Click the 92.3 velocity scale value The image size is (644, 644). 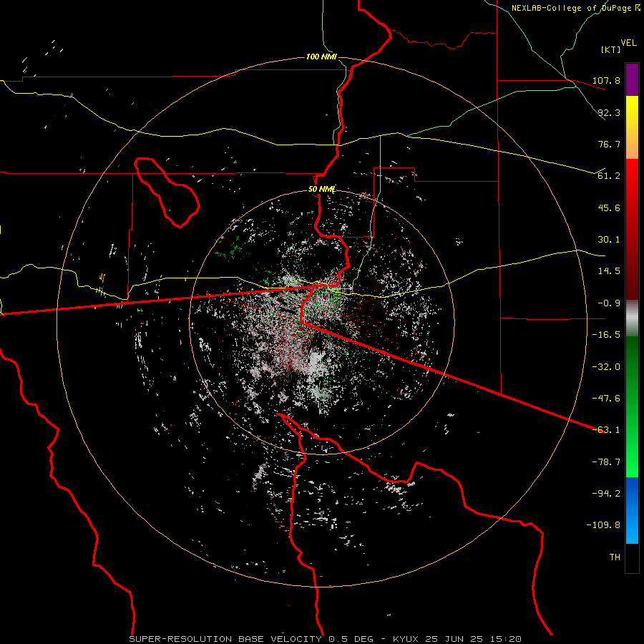[x=609, y=112]
